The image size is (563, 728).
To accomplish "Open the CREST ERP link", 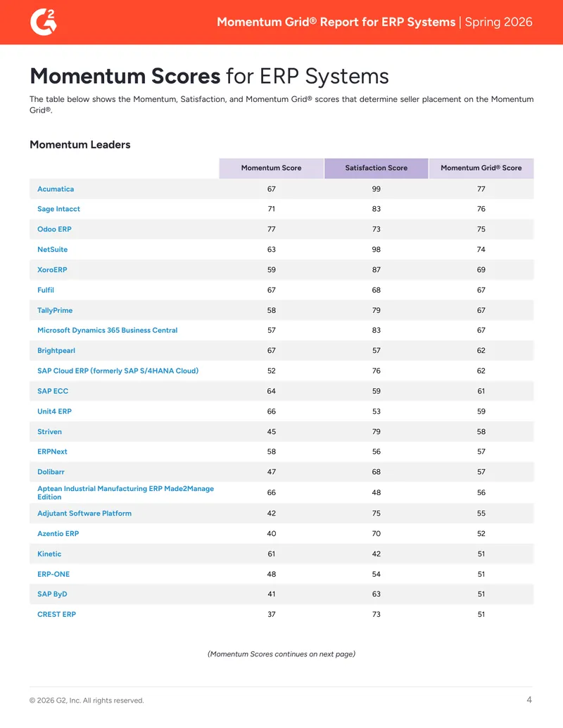I will (57, 614).
